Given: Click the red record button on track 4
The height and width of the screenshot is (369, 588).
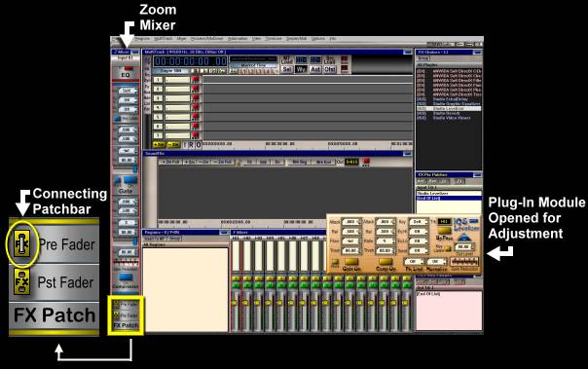Looking at the screenshot, I should click(x=196, y=108).
